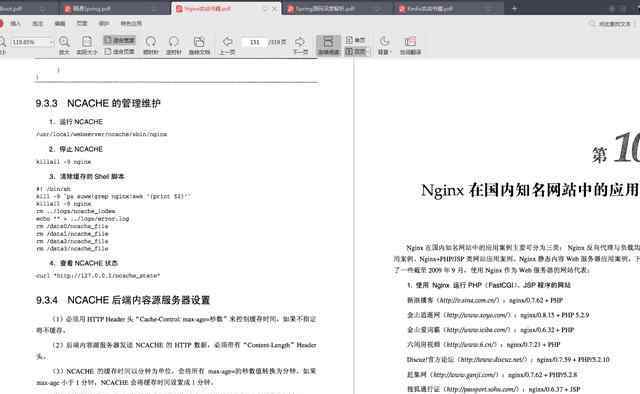
Task: Open the Insert menu
Action: click(16, 24)
